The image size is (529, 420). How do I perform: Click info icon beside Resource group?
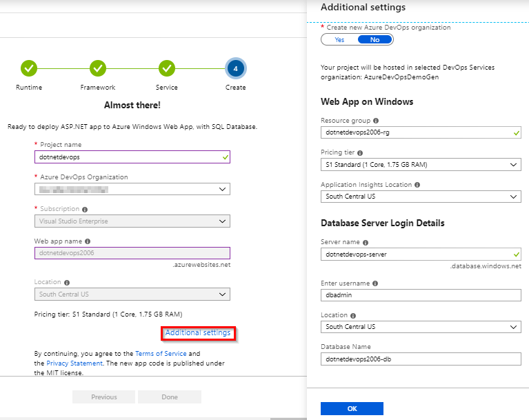click(376, 121)
